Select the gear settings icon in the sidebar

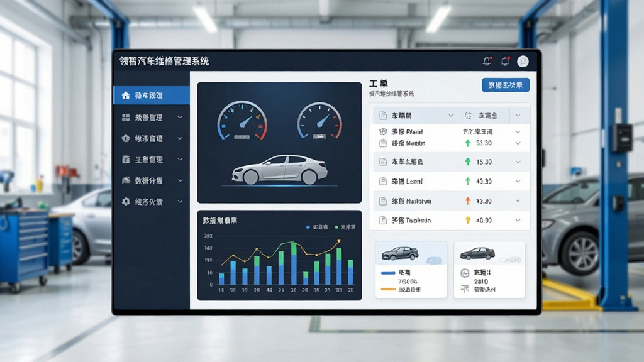tap(126, 202)
